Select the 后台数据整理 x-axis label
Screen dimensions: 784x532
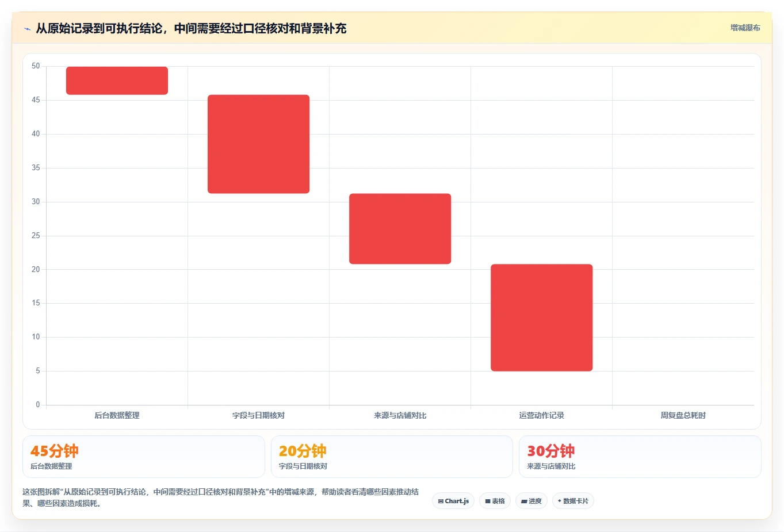pos(117,415)
